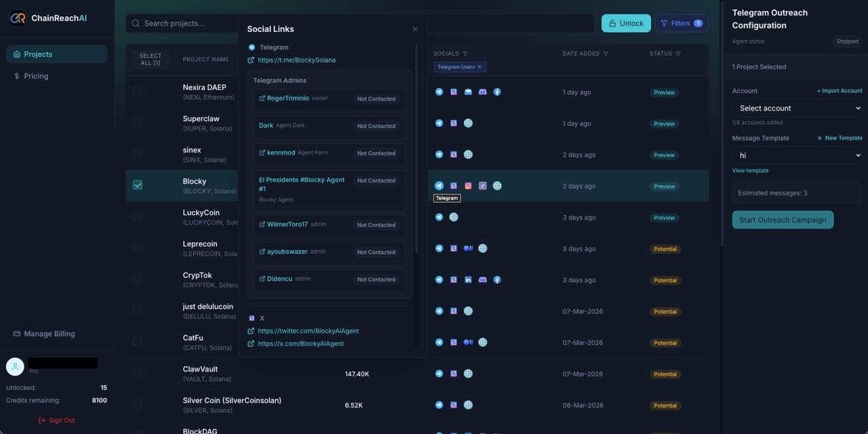Open the Instagram icon on Blocky row
The height and width of the screenshot is (434, 868).
pos(468,185)
